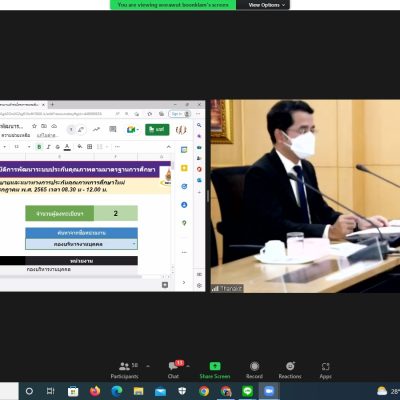Open the Reactions menu
This screenshot has width=400, height=400.
290,370
